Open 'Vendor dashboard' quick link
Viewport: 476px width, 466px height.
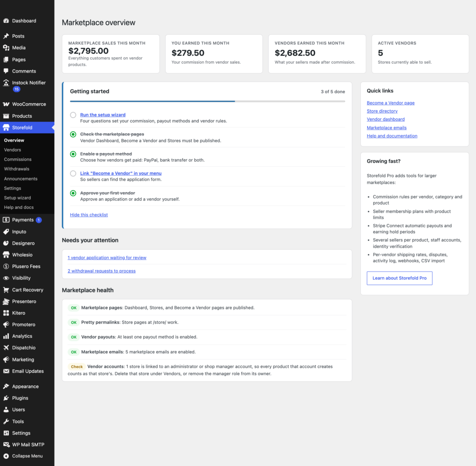(x=385, y=120)
